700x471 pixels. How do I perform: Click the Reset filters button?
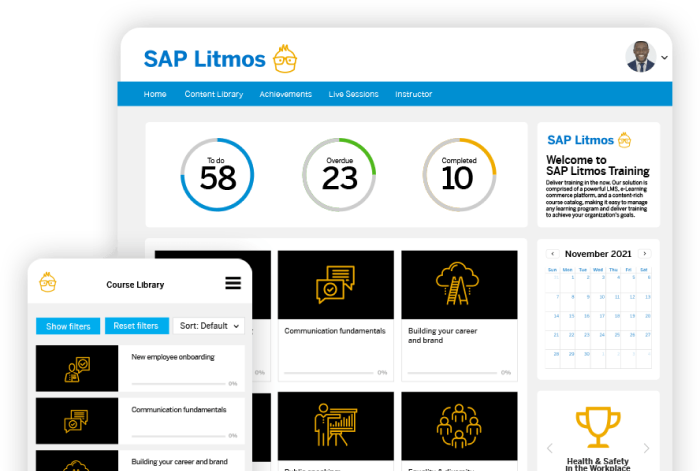point(137,326)
